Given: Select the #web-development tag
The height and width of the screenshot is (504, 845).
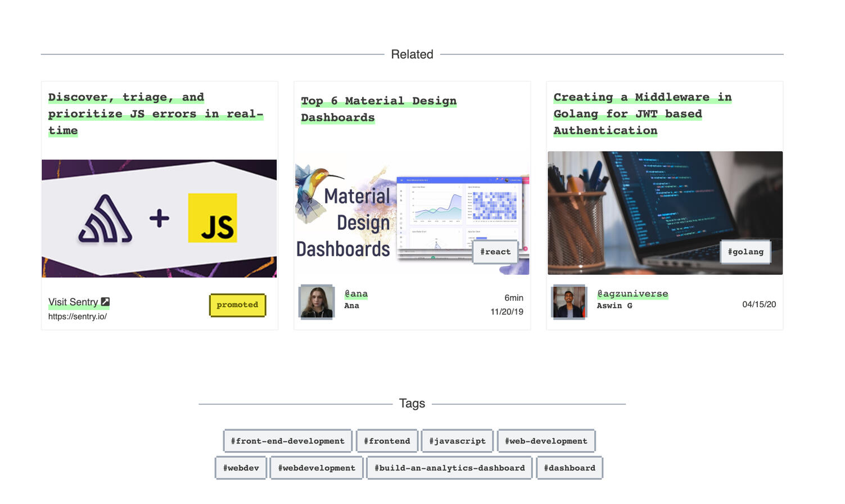Looking at the screenshot, I should [x=546, y=441].
